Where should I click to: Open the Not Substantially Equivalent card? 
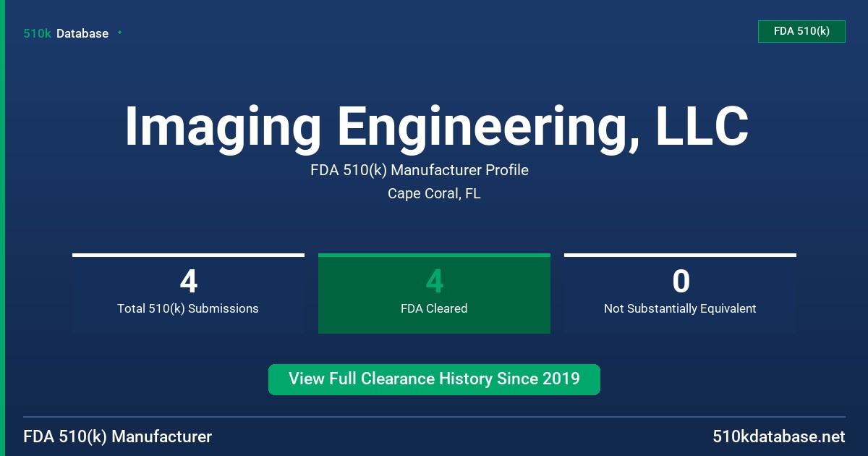[x=680, y=294]
